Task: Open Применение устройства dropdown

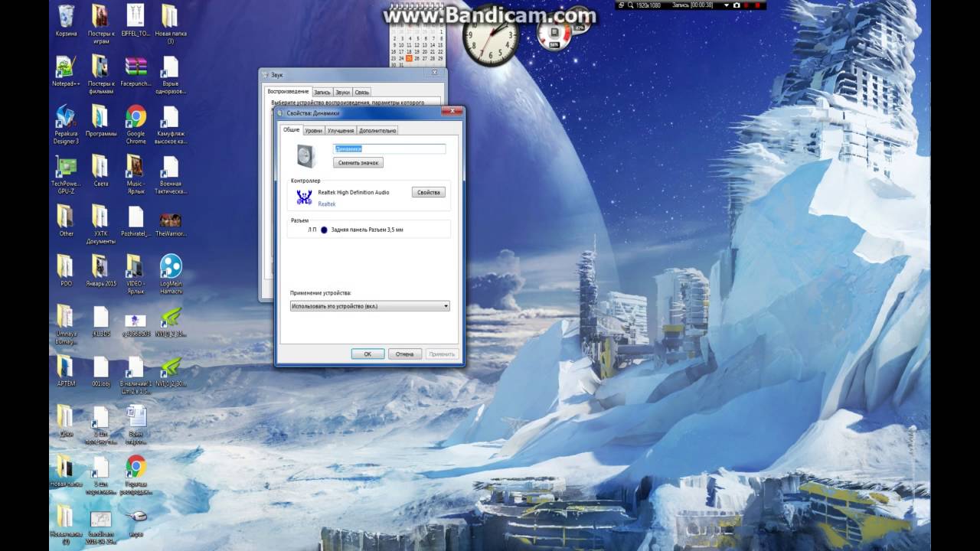Action: (370, 306)
